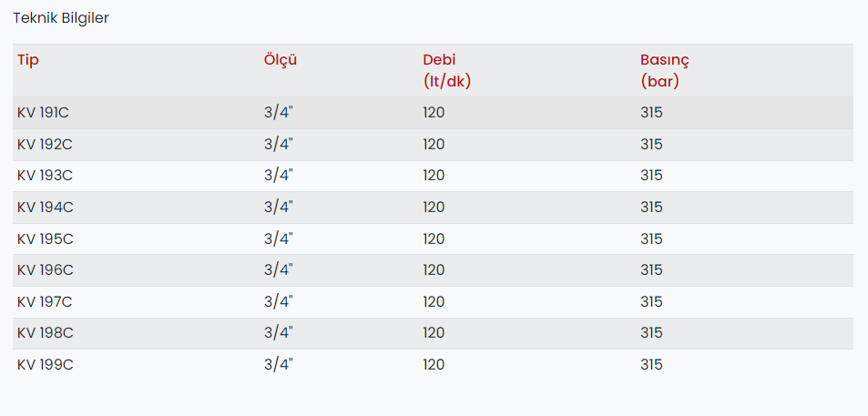868x416 pixels.
Task: Select the KV 197C row label
Action: click(45, 301)
